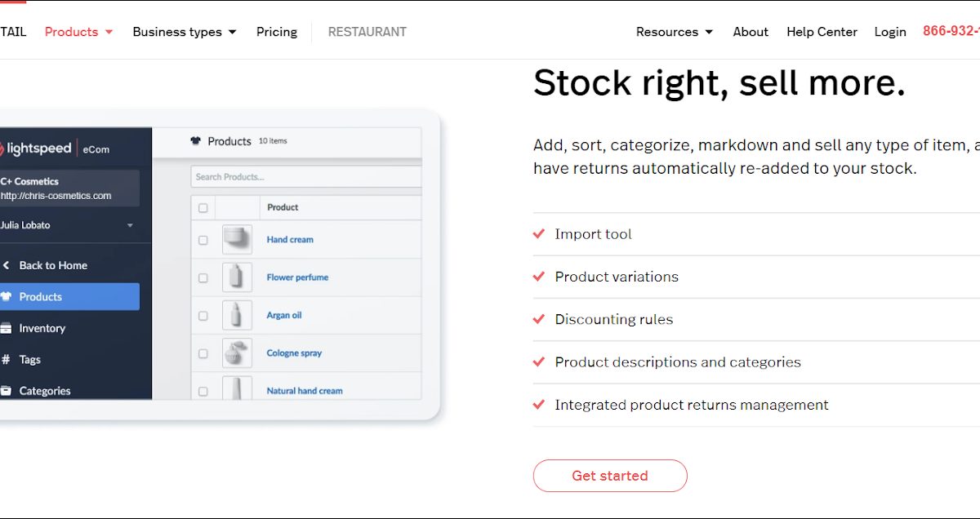Click the Cologne spray bottle thumbnail

[x=237, y=353]
